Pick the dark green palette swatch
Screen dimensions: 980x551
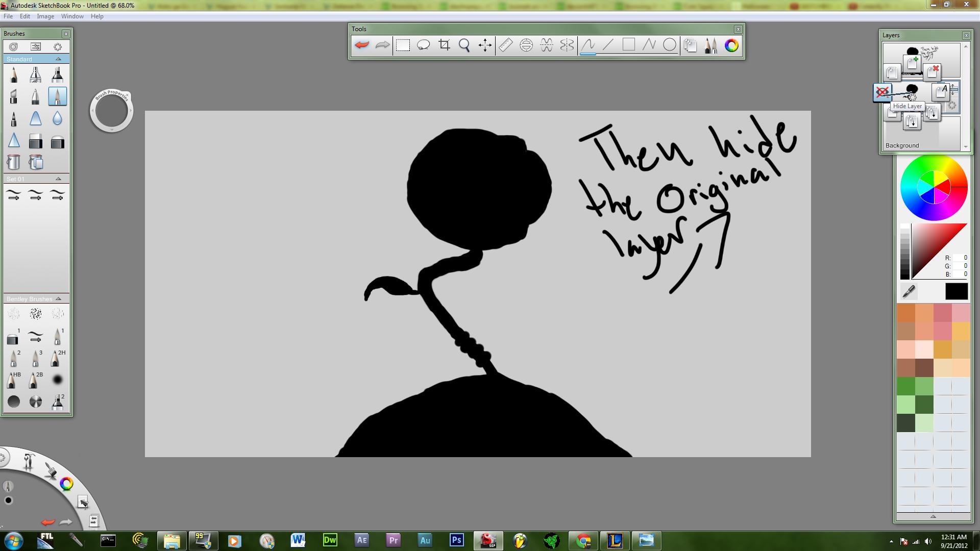coord(924,405)
